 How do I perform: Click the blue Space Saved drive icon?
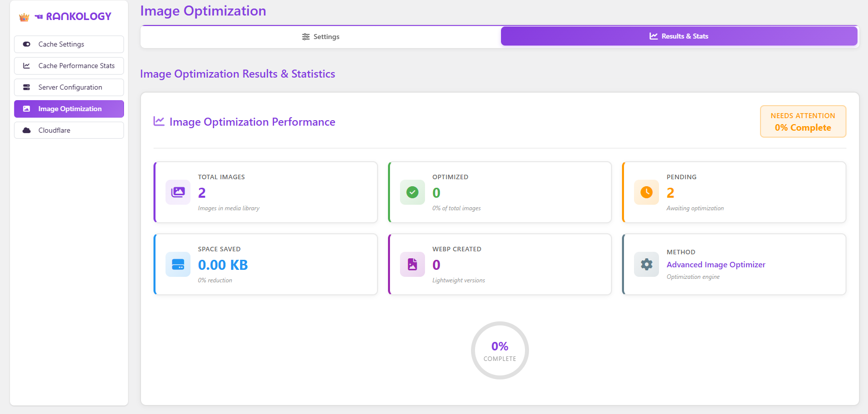178,264
